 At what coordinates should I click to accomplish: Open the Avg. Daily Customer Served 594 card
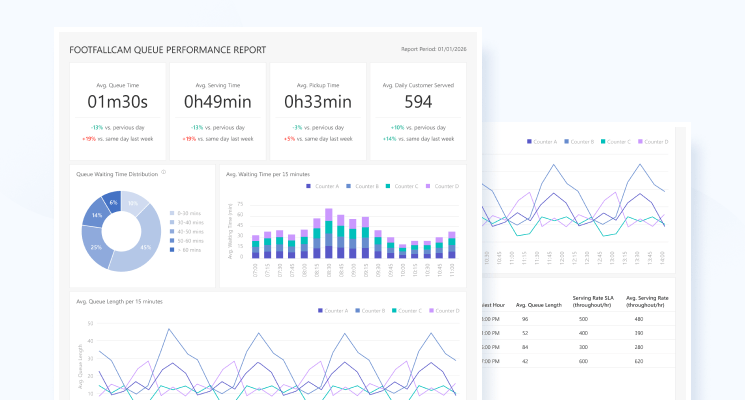(x=418, y=109)
